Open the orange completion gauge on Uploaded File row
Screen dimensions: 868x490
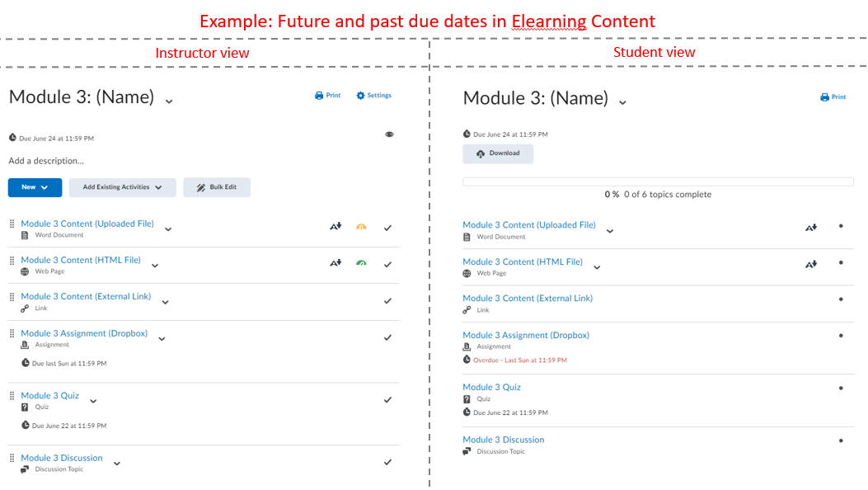(361, 225)
